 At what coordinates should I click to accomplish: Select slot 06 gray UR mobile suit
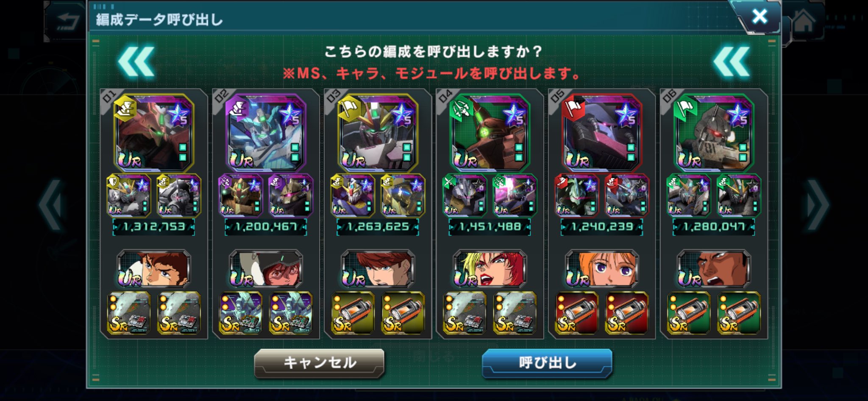click(714, 133)
